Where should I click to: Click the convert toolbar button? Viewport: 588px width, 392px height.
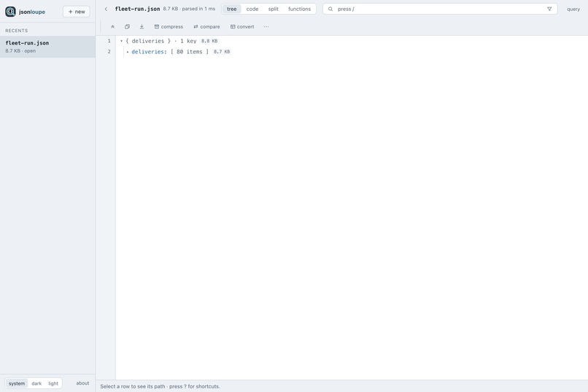pos(242,26)
